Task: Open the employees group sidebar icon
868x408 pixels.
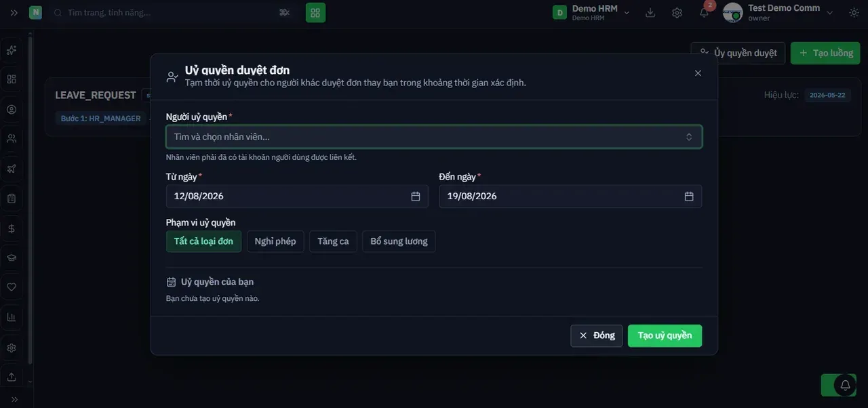Action: (12, 139)
